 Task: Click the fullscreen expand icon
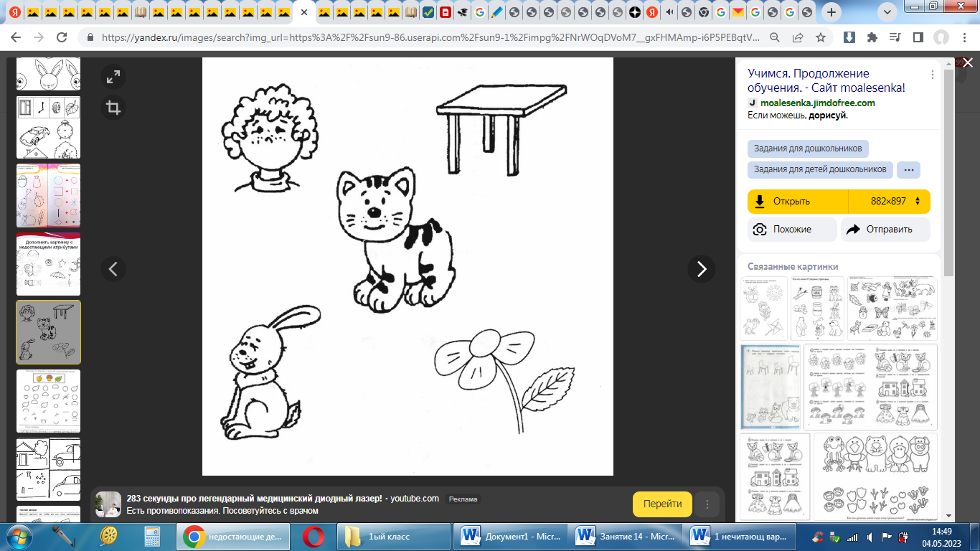coord(113,77)
